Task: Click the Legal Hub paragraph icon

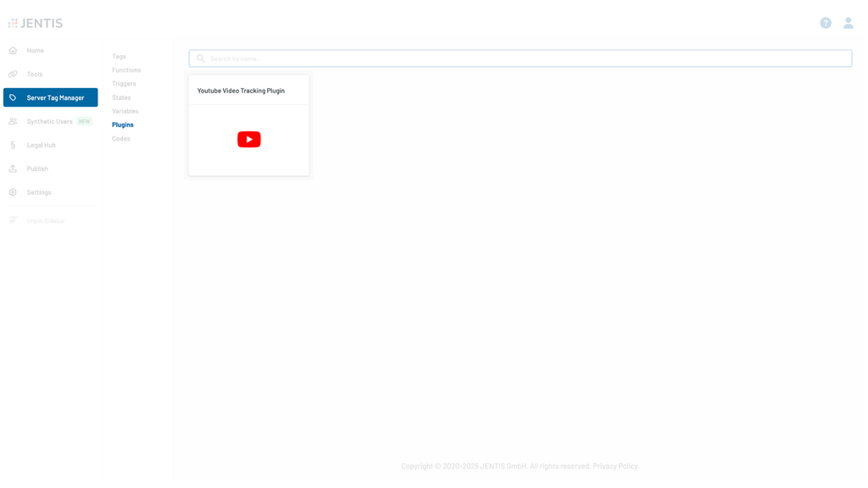Action: (x=13, y=145)
